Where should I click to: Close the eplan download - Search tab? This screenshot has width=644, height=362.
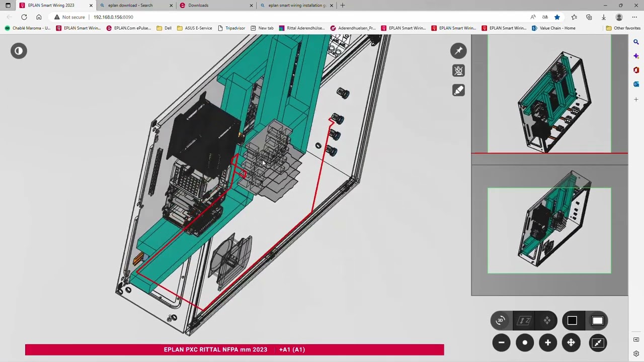pos(171,6)
